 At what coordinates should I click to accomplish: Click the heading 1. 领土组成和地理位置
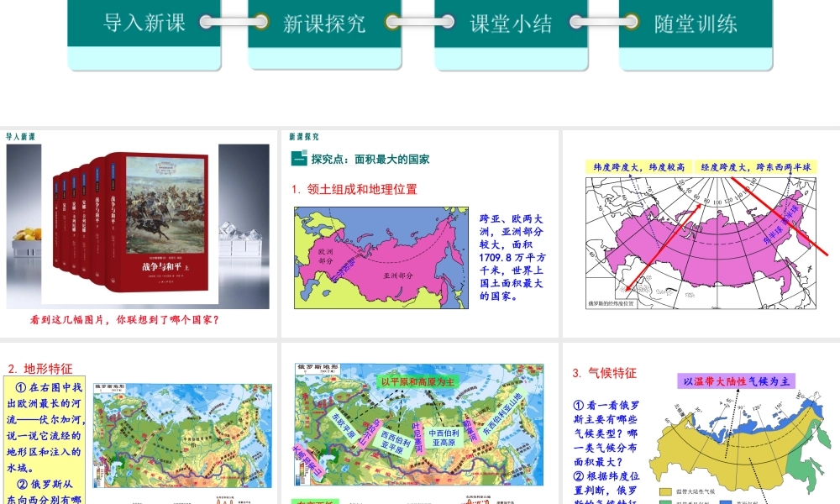pos(354,189)
